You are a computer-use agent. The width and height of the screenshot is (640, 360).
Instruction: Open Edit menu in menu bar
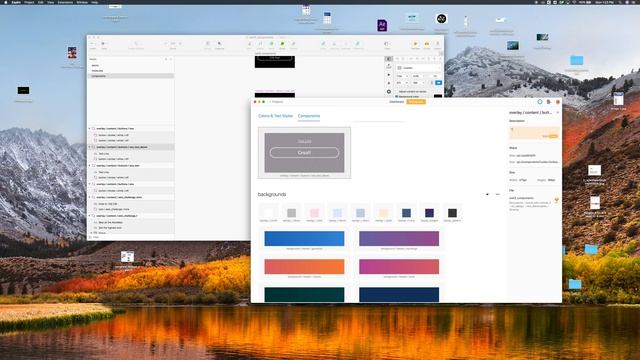(41, 2)
